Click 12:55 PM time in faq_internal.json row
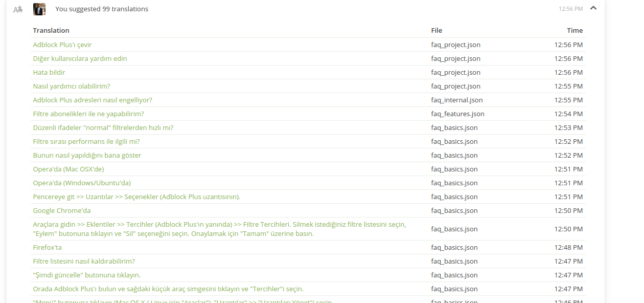 pyautogui.click(x=568, y=100)
